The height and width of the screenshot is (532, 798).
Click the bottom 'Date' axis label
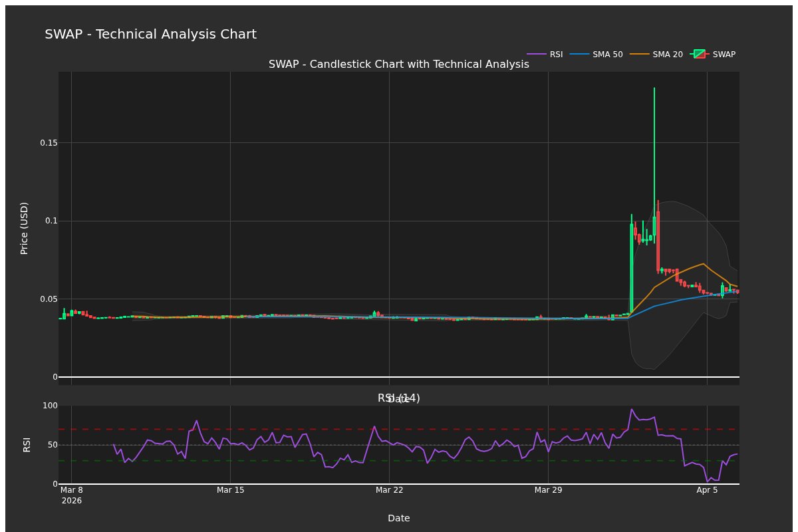pos(399,518)
